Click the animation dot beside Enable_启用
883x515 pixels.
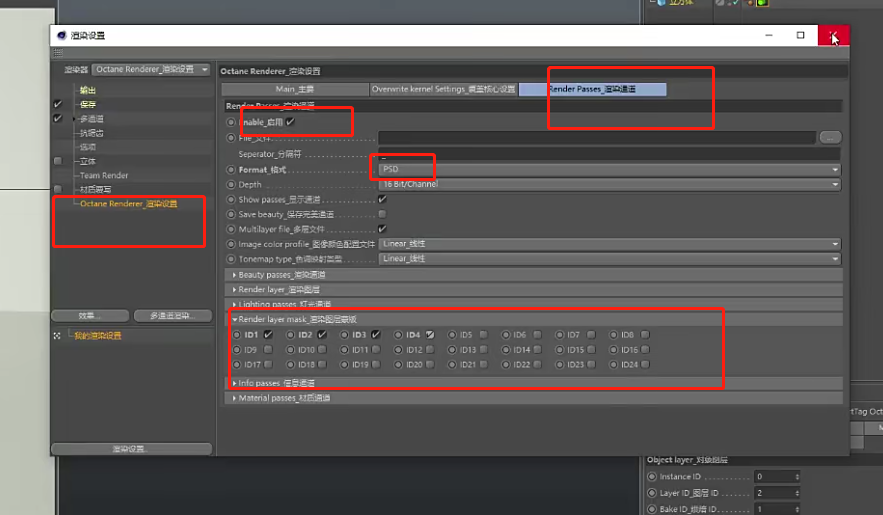coord(231,122)
